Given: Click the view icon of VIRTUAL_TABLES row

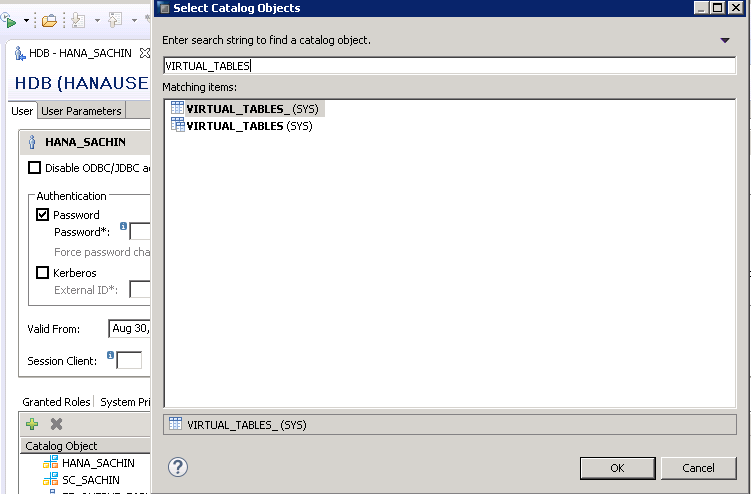Looking at the screenshot, I should tap(178, 125).
